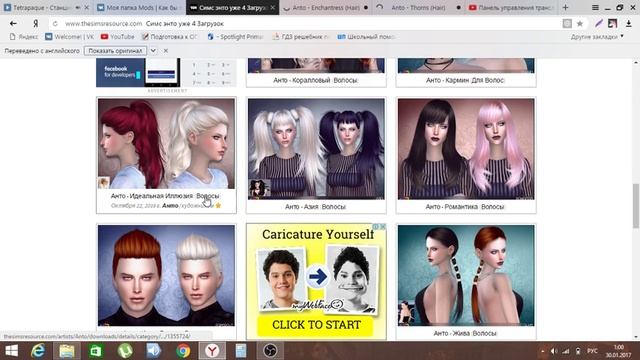Switch to the 'Моя папка Mods' tab

[x=139, y=7]
